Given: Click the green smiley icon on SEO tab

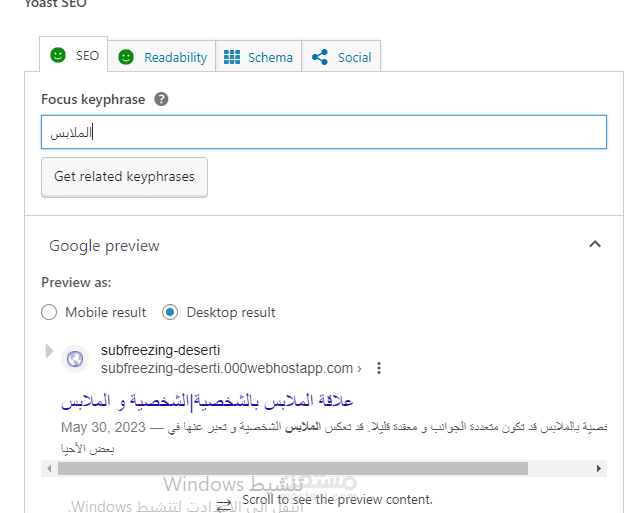Looking at the screenshot, I should click(58, 56).
